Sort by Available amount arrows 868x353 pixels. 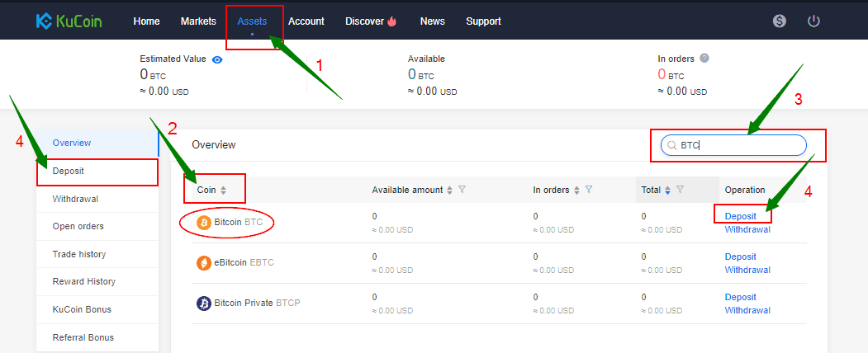449,191
